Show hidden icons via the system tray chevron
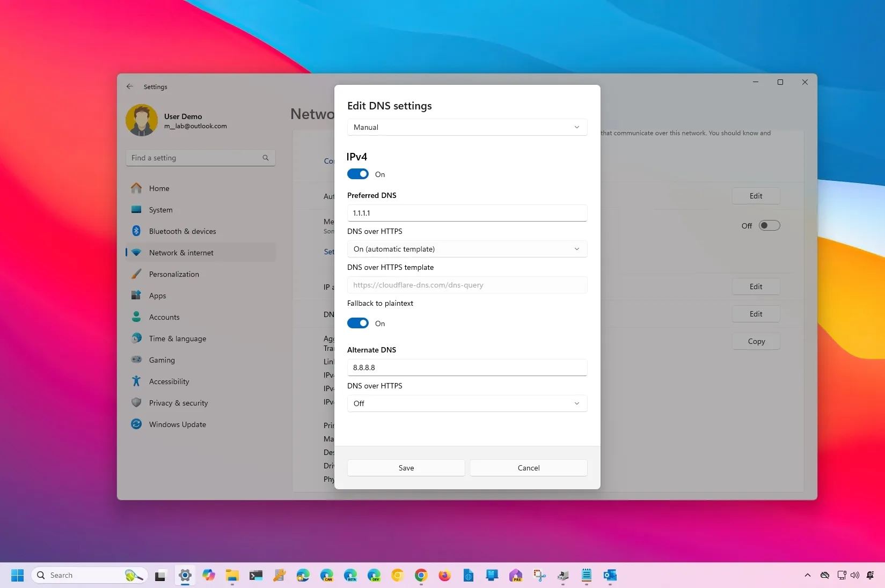The height and width of the screenshot is (588, 885). point(808,575)
